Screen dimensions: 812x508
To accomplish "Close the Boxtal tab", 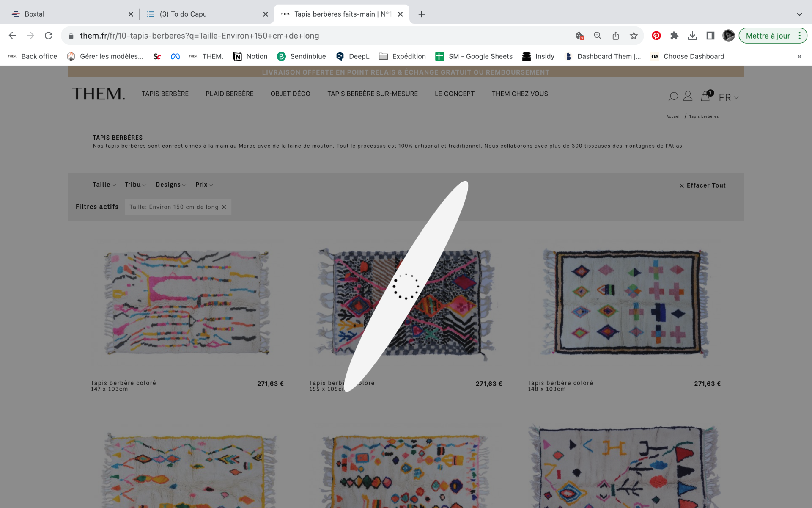I will point(131,14).
